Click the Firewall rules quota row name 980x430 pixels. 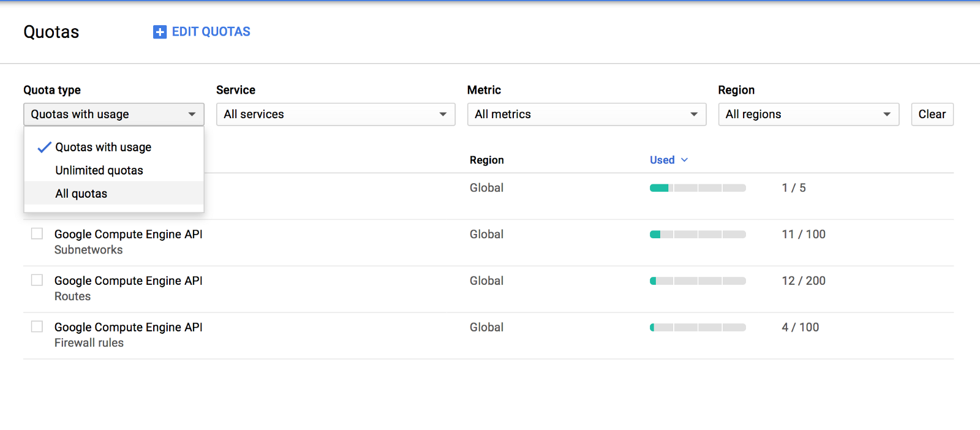[x=89, y=343]
